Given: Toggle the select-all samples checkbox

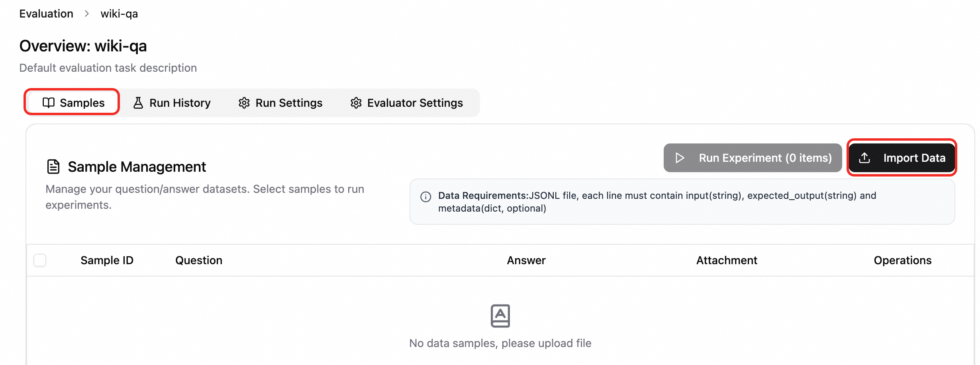Looking at the screenshot, I should click(40, 260).
